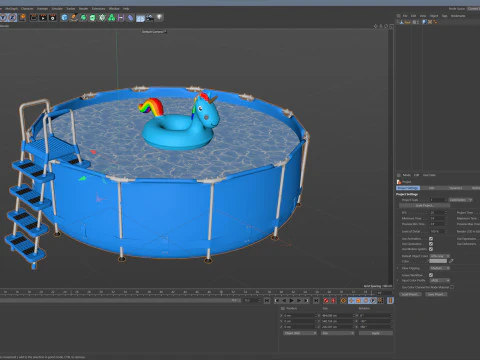The height and width of the screenshot is (360, 480).
Task: Toggle Point Level Animation recording
Action: click(380, 301)
